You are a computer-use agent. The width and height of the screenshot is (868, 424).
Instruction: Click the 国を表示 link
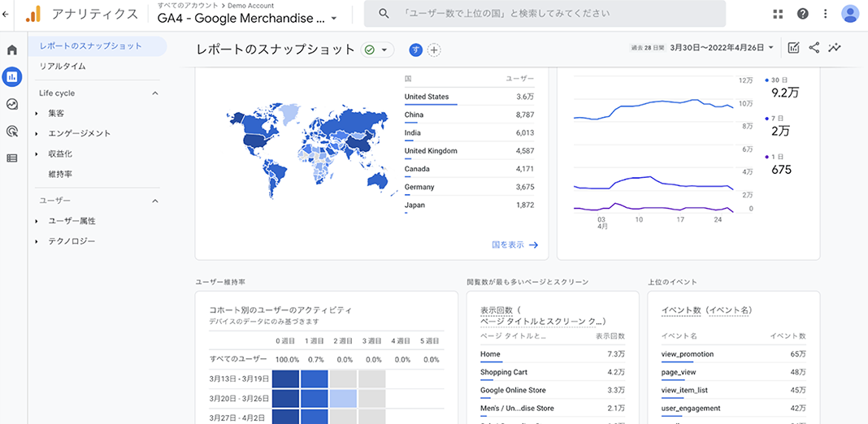pos(514,244)
